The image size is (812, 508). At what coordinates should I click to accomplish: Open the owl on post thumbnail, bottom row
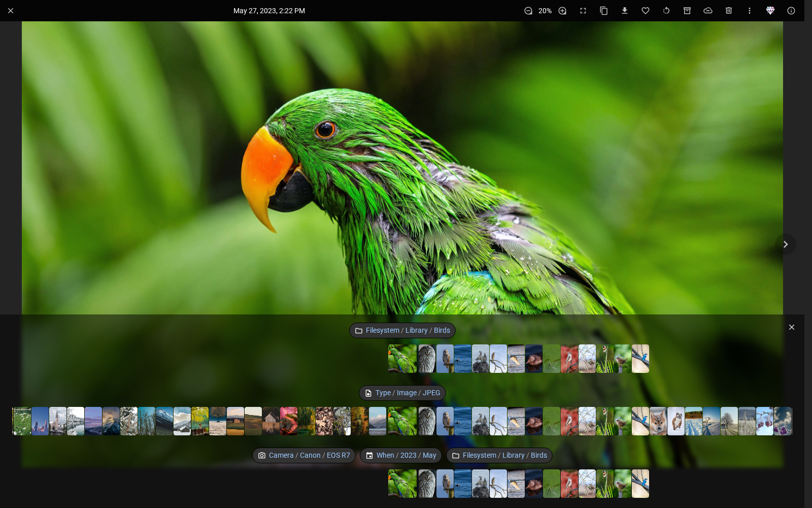coord(445,484)
